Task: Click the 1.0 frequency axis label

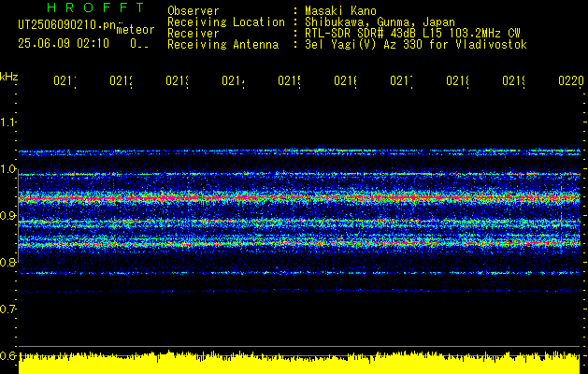Action: 7,169
